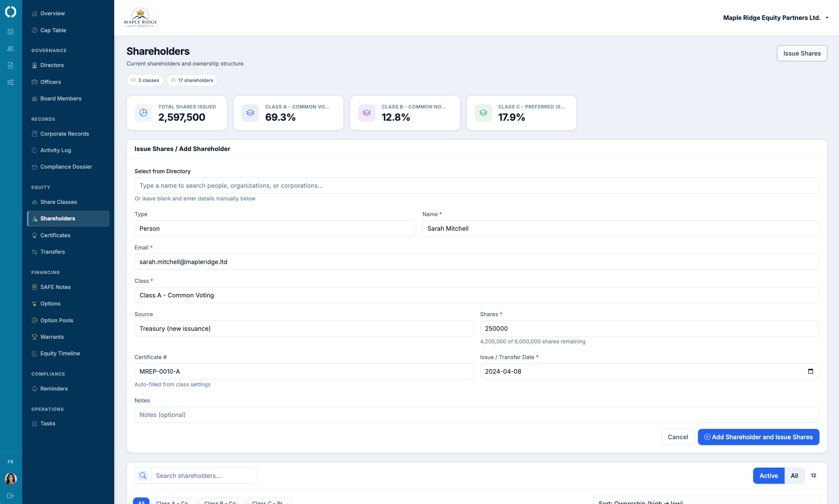
Task: Expand the Maple Ridge Equity Partners company dropdown
Action: click(x=776, y=18)
